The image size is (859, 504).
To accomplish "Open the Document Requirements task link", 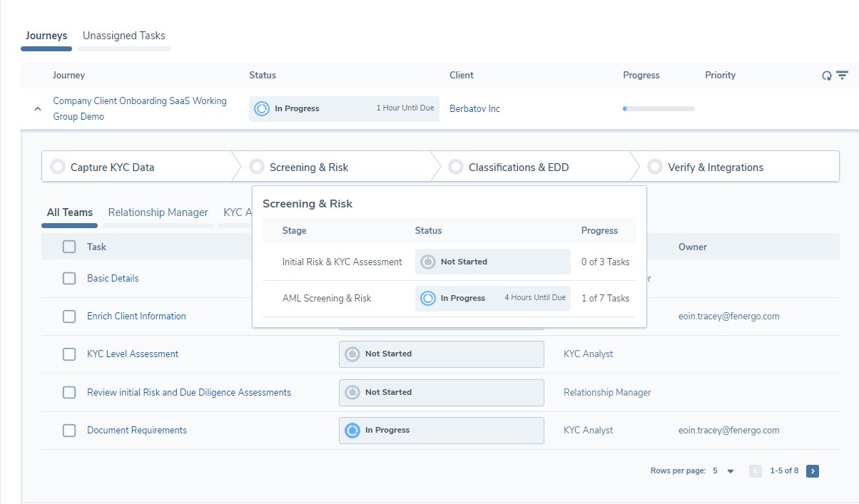I will pos(137,431).
